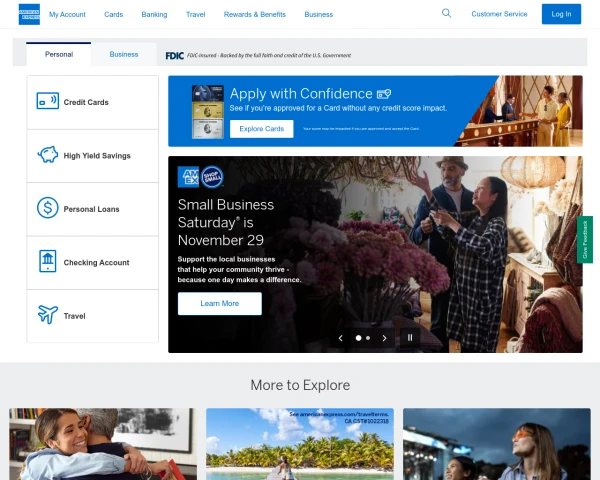Click the Amex Shop Small badge
Screen dimensions: 600x480
tap(201, 177)
